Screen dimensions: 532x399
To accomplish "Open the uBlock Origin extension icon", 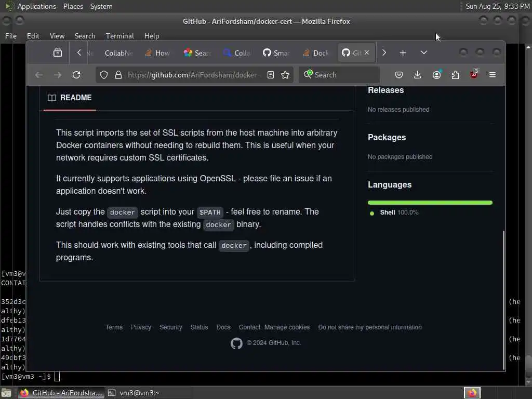I will pyautogui.click(x=474, y=74).
